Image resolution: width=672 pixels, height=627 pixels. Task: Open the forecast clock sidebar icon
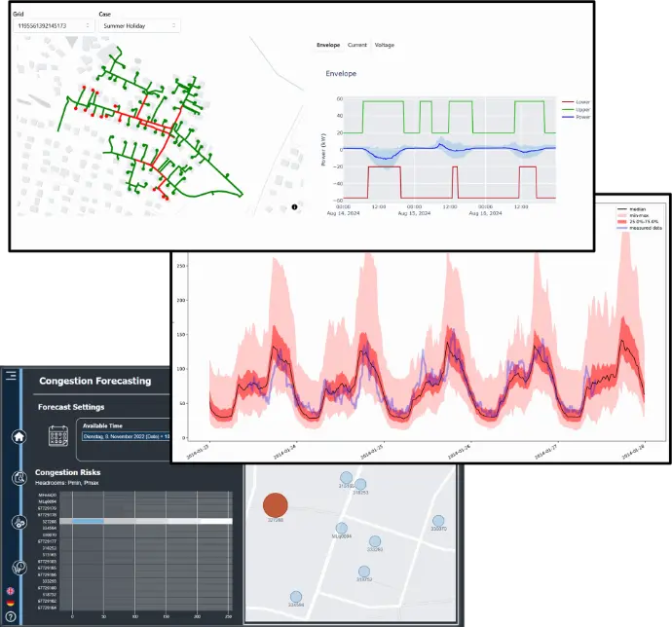click(18, 567)
